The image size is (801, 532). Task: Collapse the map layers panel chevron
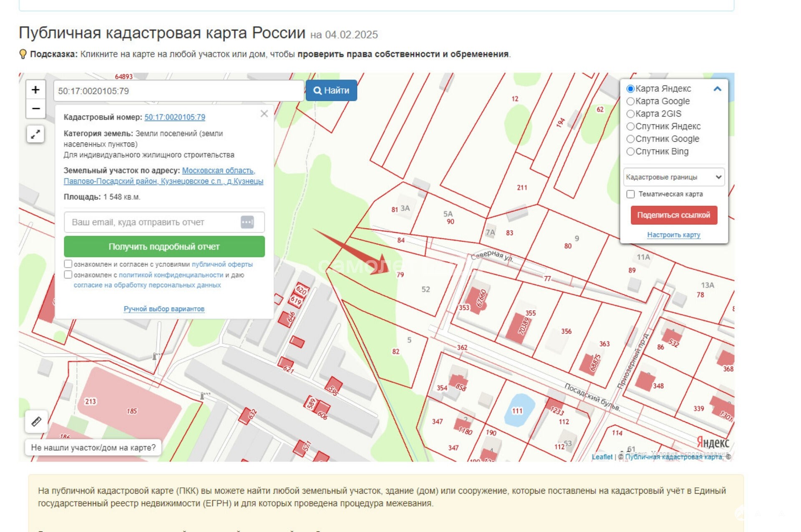[717, 89]
